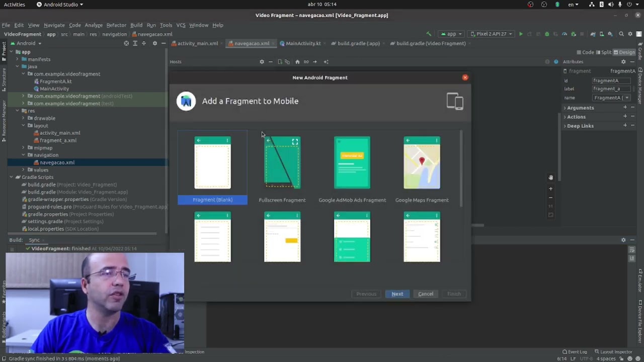Start debugging with the green bug icon
Image resolution: width=644 pixels, height=362 pixels.
click(547, 34)
